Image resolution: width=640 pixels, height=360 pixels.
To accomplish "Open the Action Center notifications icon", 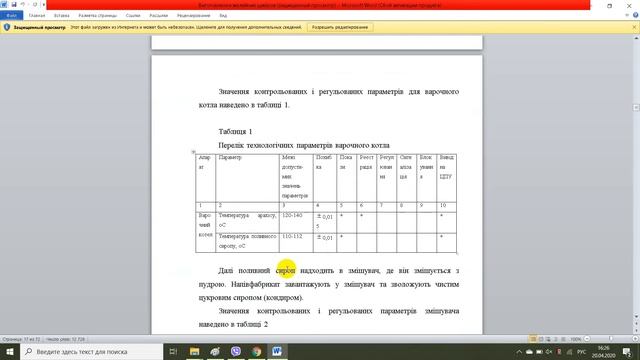I will pyautogui.click(x=627, y=352).
